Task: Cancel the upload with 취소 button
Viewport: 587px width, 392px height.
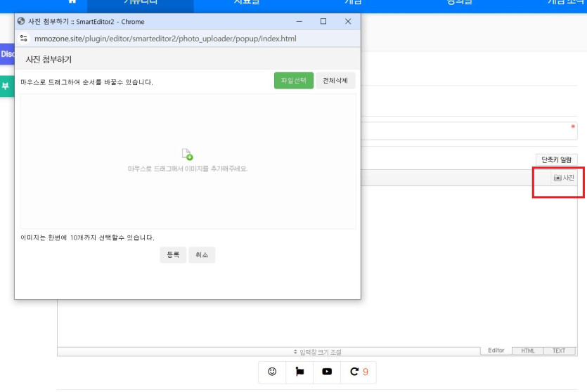Action: point(202,255)
